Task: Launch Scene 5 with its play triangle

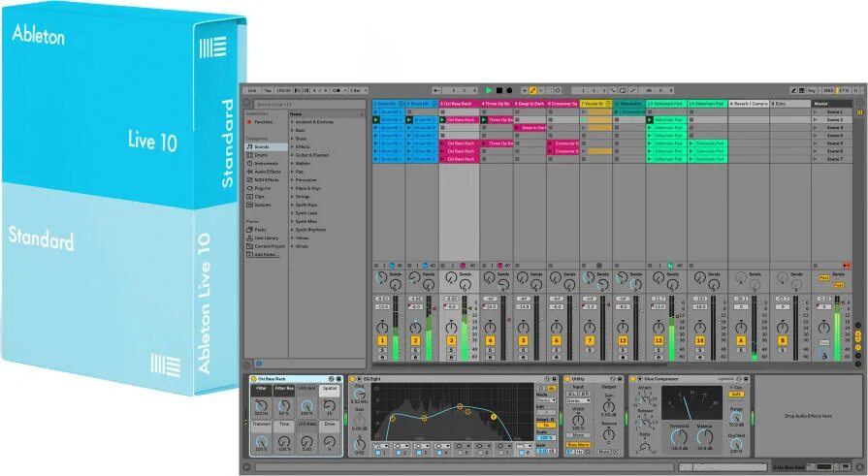Action: [815, 143]
